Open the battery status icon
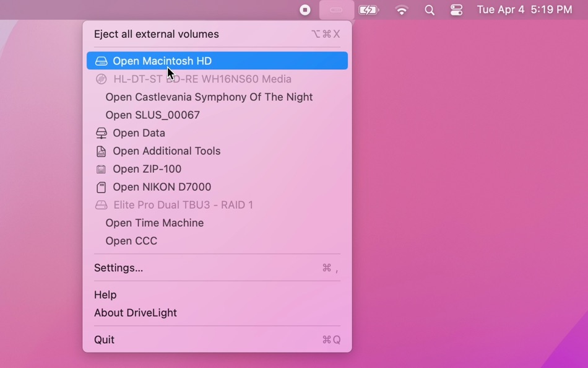 [369, 10]
